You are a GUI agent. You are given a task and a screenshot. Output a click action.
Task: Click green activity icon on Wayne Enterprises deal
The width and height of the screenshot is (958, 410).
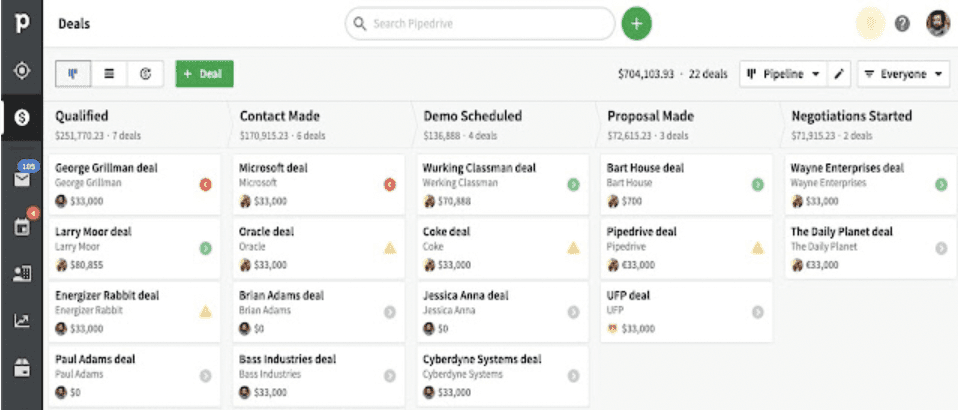coord(942,185)
